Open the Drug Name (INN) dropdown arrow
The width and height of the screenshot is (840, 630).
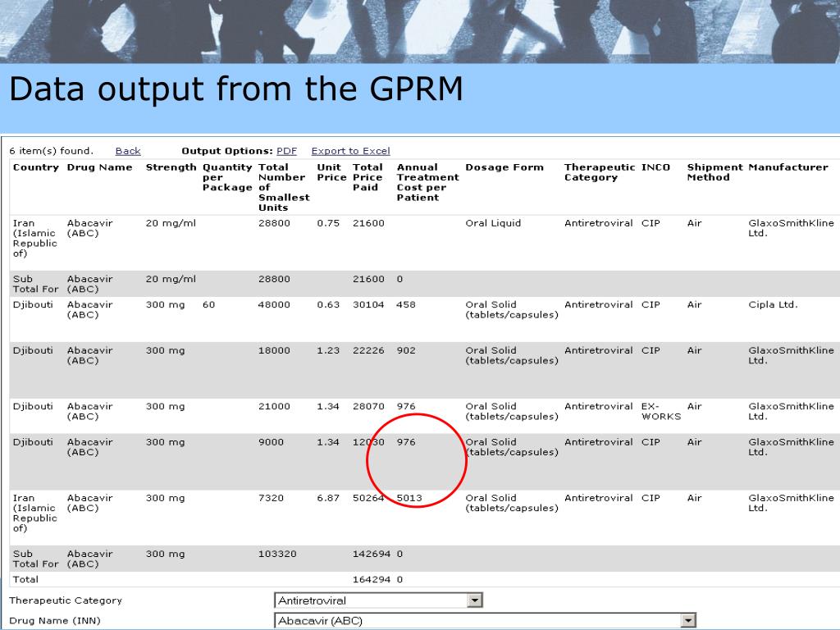pyautogui.click(x=688, y=620)
